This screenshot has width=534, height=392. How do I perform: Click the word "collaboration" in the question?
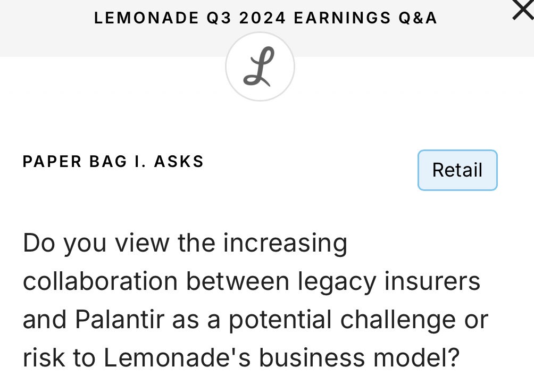click(100, 281)
